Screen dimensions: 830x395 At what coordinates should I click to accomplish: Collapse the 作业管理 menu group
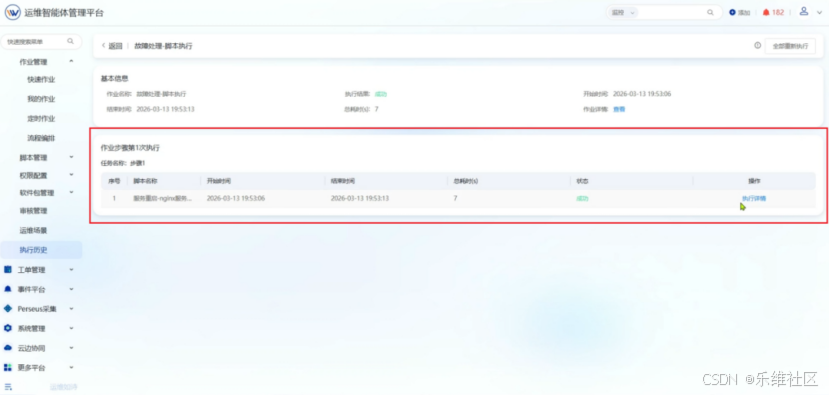[71, 61]
